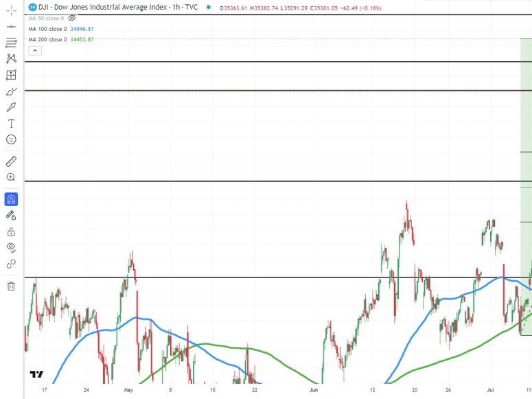Click the DJI Dow Jones symbol title

pyautogui.click(x=118, y=7)
